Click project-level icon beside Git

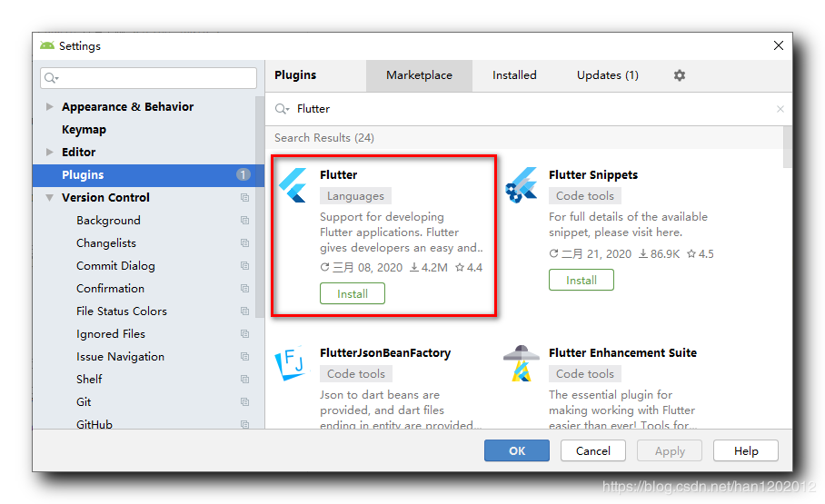tap(244, 402)
